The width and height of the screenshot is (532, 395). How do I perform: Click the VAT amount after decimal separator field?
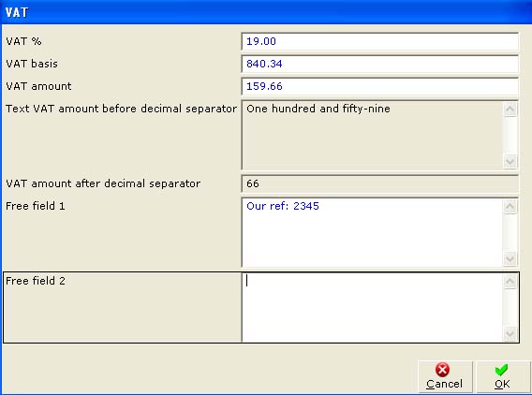[380, 183]
